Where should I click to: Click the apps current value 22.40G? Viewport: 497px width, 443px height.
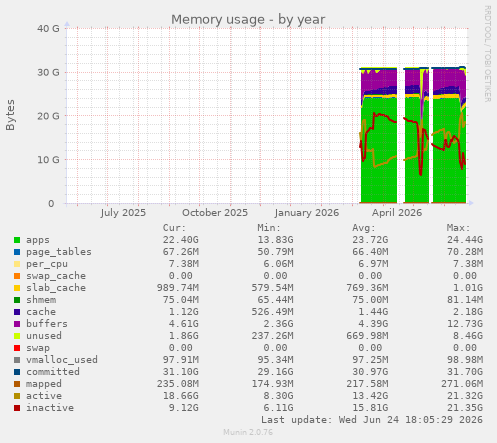coord(181,240)
